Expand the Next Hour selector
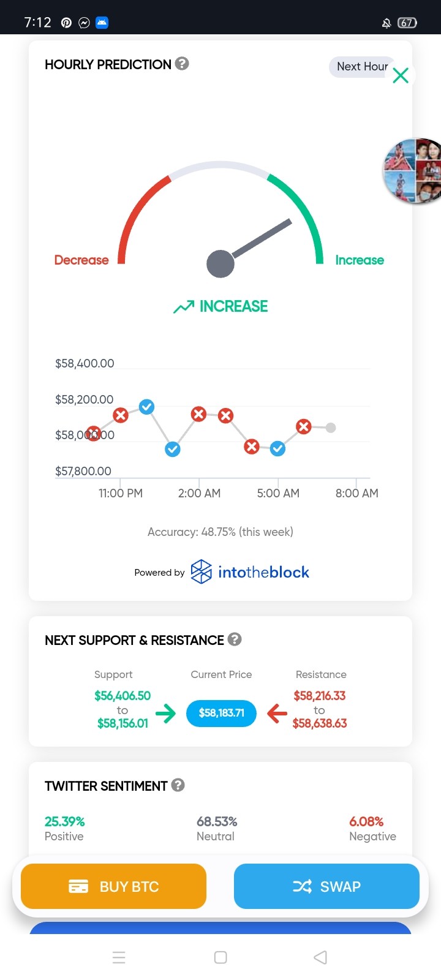Viewport: 441px width, 980px height. click(x=362, y=67)
